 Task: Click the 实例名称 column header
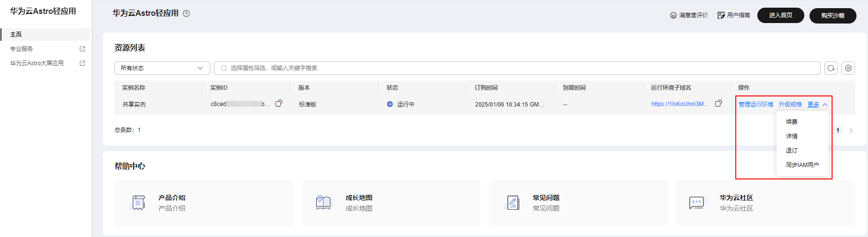coord(134,88)
